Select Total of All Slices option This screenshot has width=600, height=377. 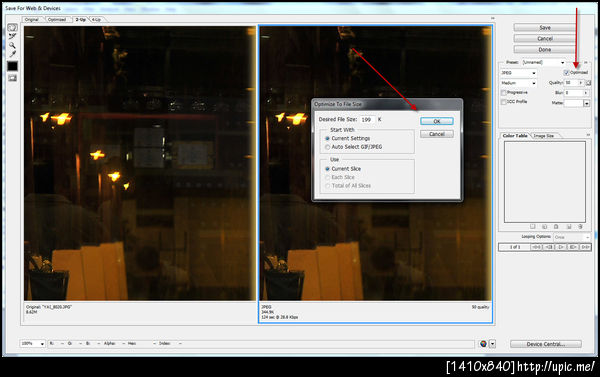click(327, 186)
